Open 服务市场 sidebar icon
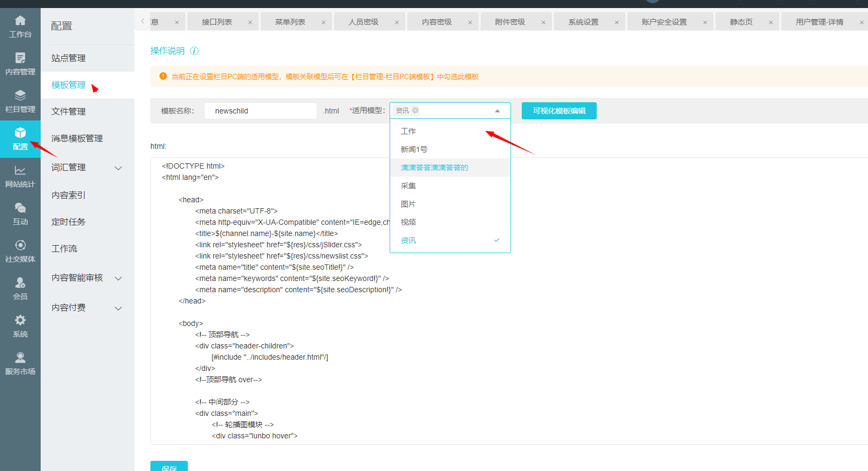 click(20, 358)
